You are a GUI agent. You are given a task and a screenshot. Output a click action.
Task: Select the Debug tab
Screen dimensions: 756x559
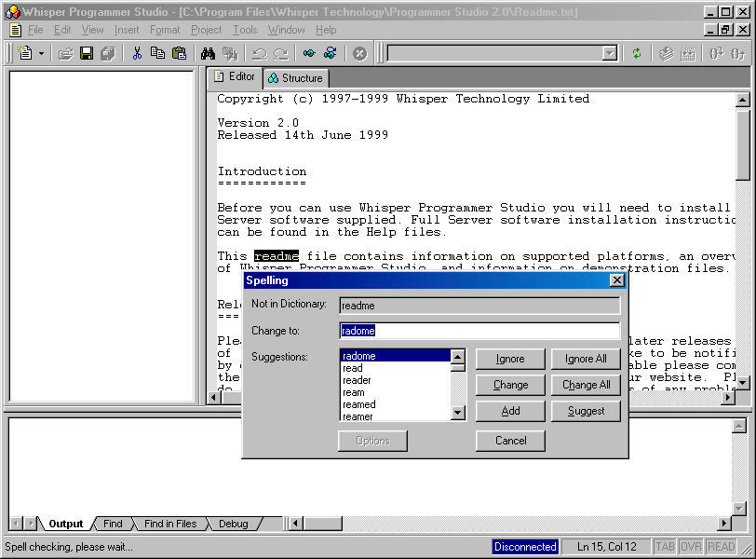234,524
